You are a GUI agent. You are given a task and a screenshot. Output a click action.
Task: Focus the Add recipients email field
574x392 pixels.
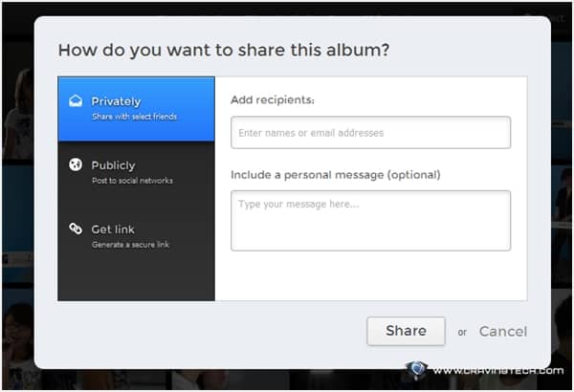[370, 133]
